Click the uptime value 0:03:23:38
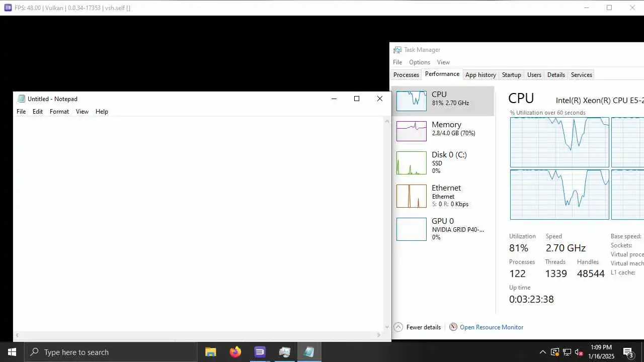 click(x=531, y=299)
